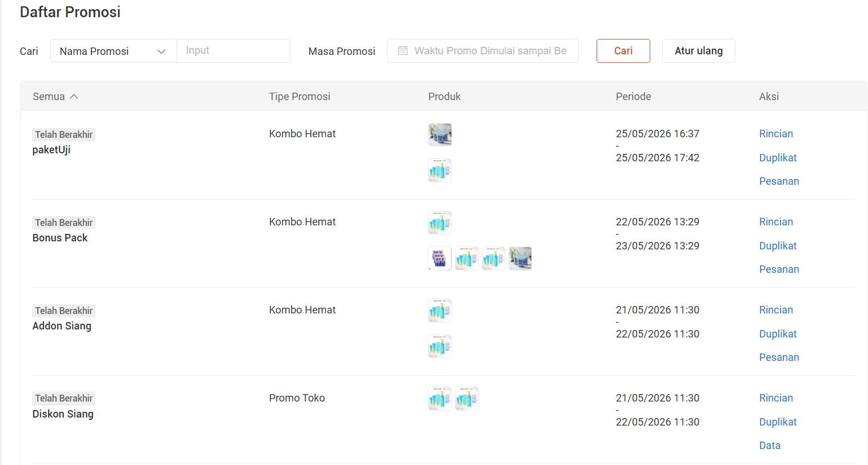Expand the Semua status filter

click(55, 97)
